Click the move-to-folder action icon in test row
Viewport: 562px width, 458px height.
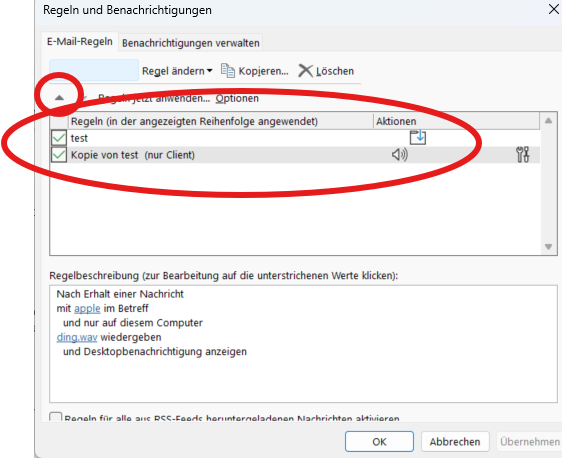pyautogui.click(x=418, y=138)
